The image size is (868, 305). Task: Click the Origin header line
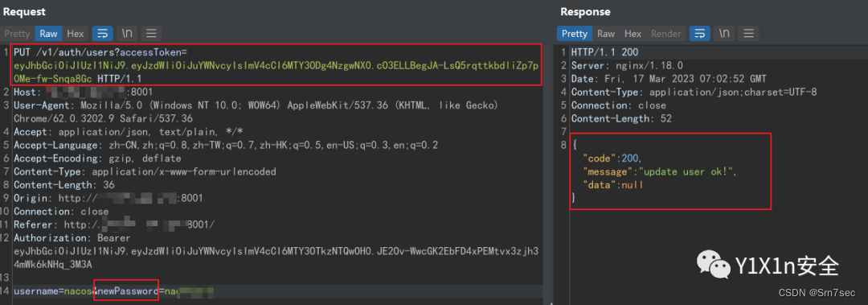tap(108, 199)
